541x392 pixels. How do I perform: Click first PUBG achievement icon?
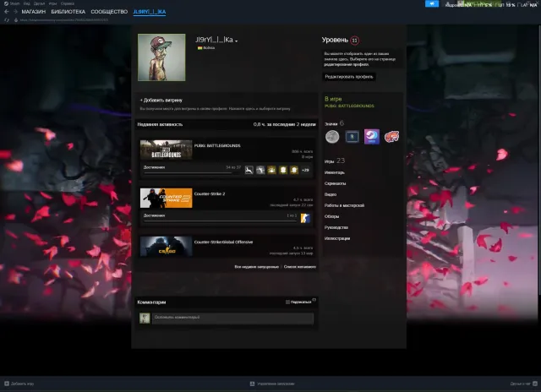249,170
